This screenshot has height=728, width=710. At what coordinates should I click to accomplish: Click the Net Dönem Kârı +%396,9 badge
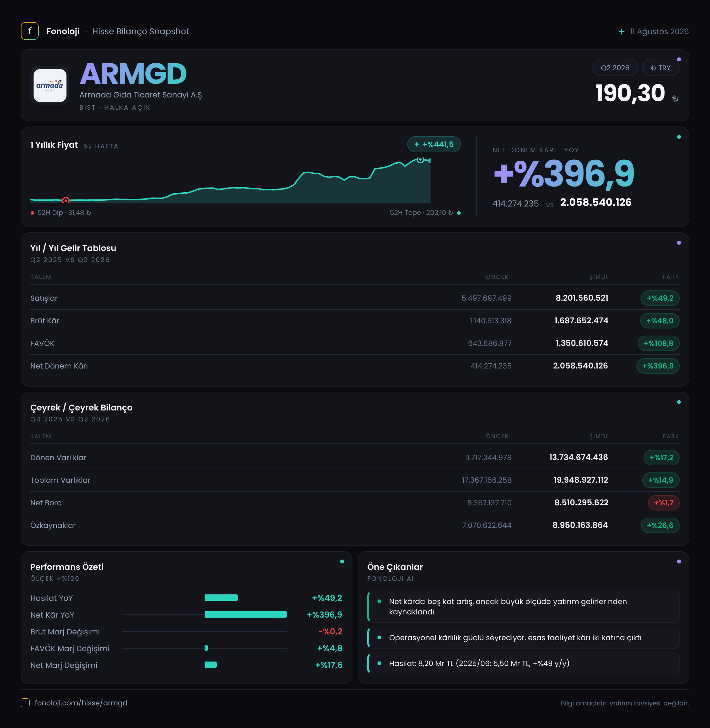tap(657, 366)
